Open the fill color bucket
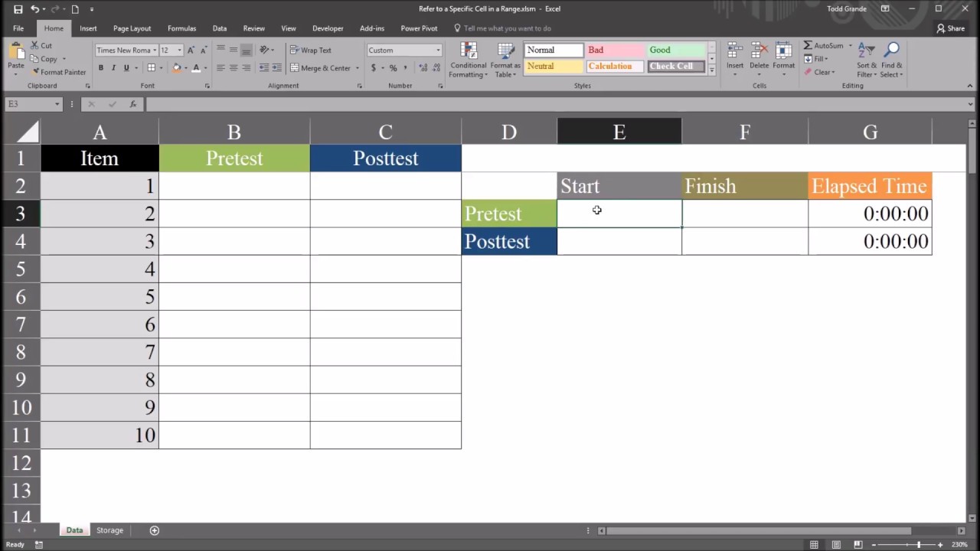This screenshot has width=980, height=551. [x=176, y=68]
